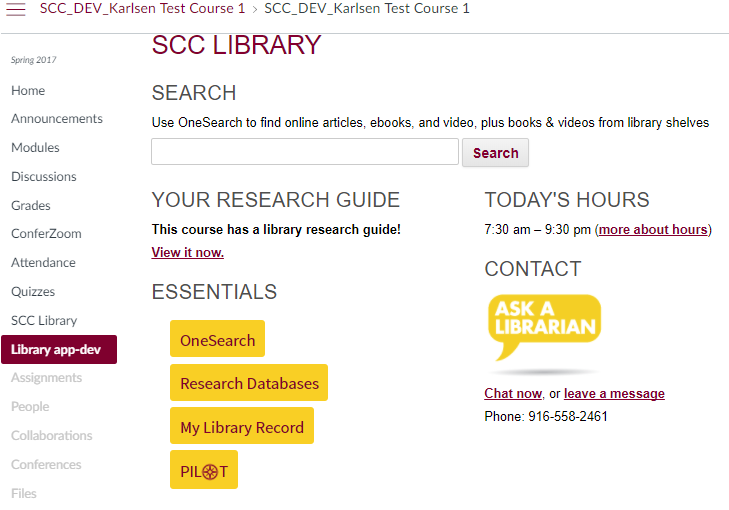729x510 pixels.
Task: Select Modules in course menu
Action: pos(35,148)
